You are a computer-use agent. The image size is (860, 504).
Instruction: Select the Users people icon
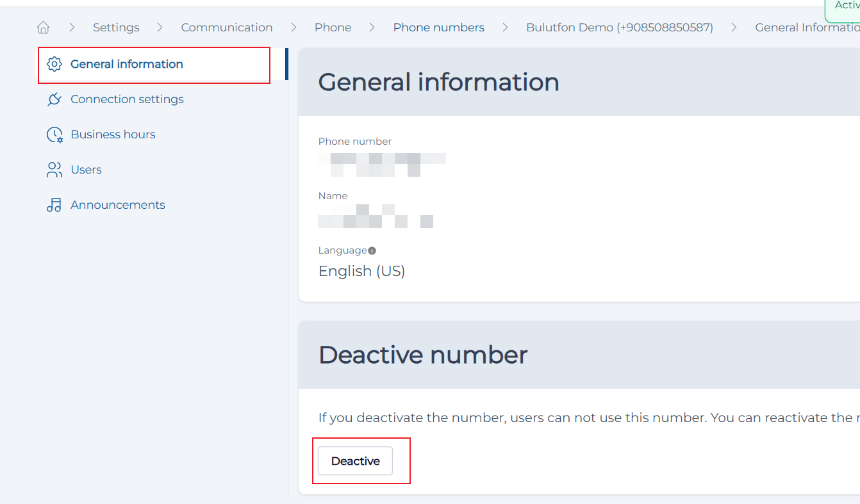(x=54, y=169)
